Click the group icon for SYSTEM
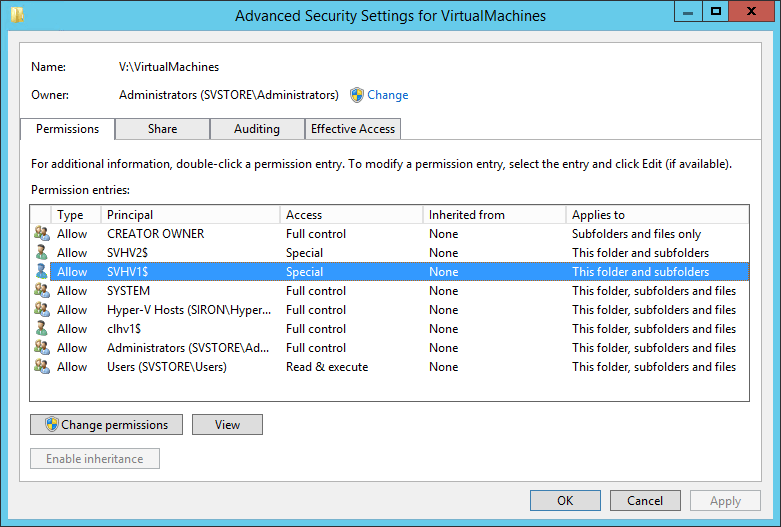 (x=42, y=290)
